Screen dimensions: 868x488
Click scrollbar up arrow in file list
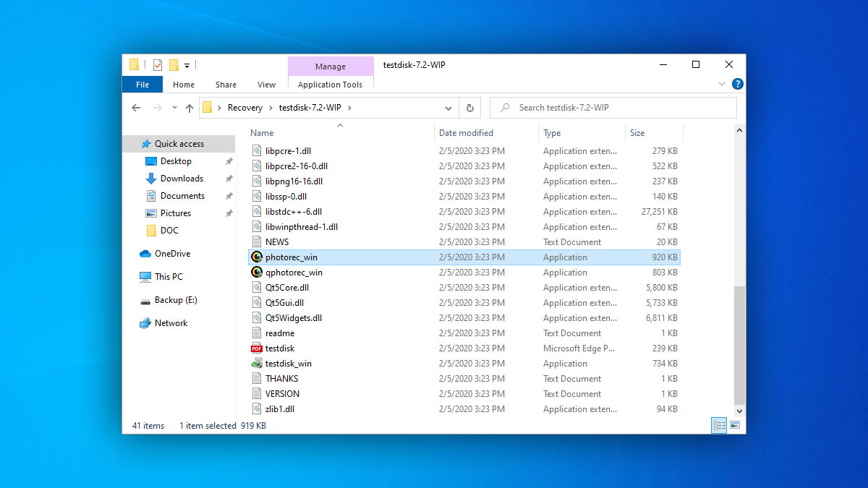pos(739,131)
